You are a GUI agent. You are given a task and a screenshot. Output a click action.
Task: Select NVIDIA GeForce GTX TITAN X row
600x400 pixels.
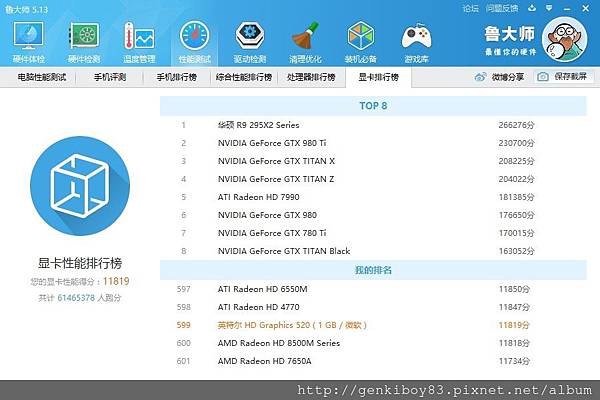[373, 161]
